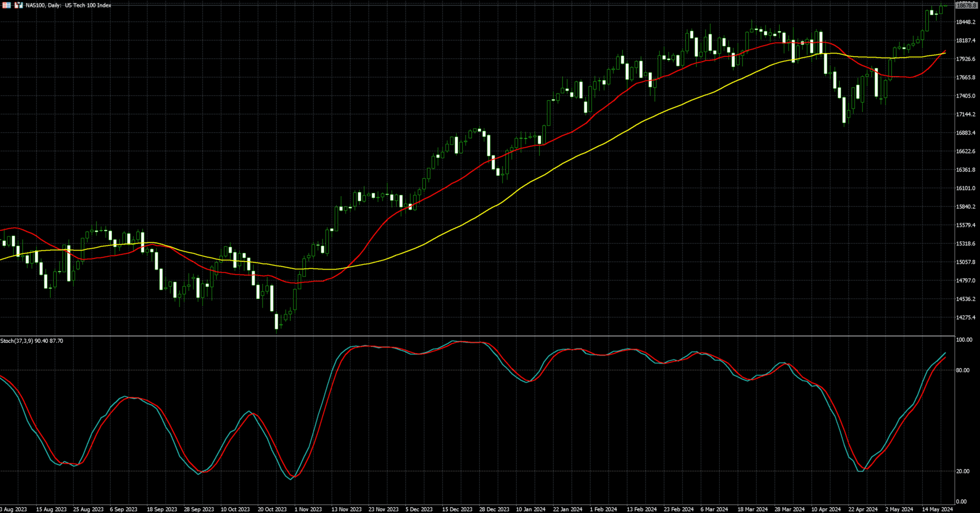Screen dimensions: 980x513
Task: Select the lowest candlestick of late October 2023
Action: coord(277,321)
